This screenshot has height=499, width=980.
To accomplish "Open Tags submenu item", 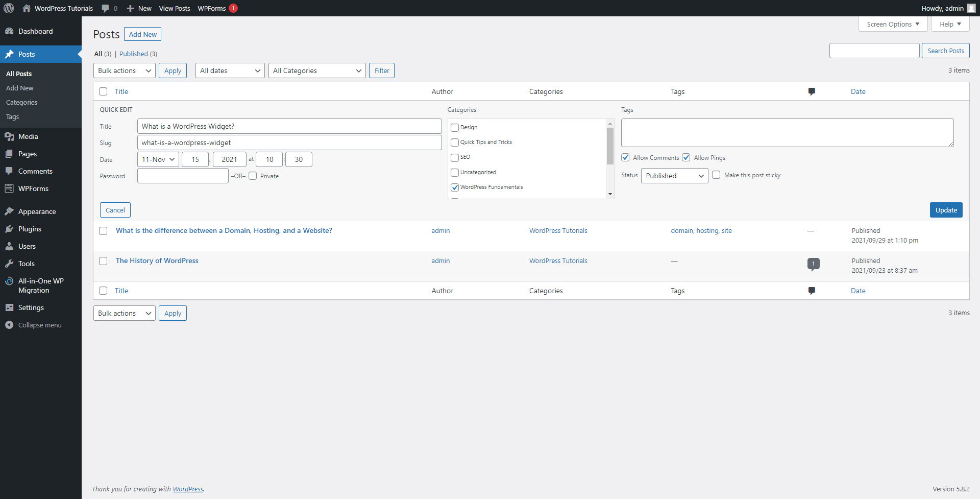I will [13, 116].
